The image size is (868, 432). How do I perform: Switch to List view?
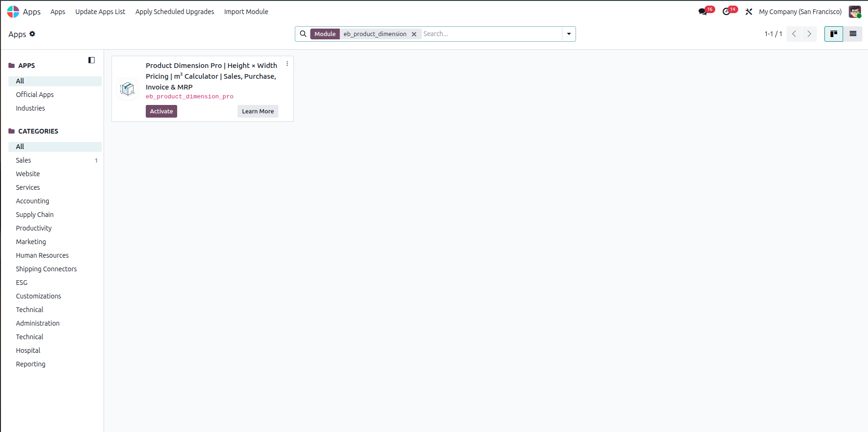tap(853, 34)
